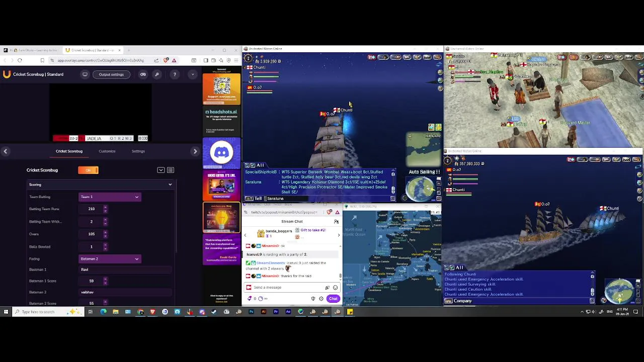Open Photoshop from the taskbar
The width and height of the screenshot is (644, 362).
click(251, 312)
